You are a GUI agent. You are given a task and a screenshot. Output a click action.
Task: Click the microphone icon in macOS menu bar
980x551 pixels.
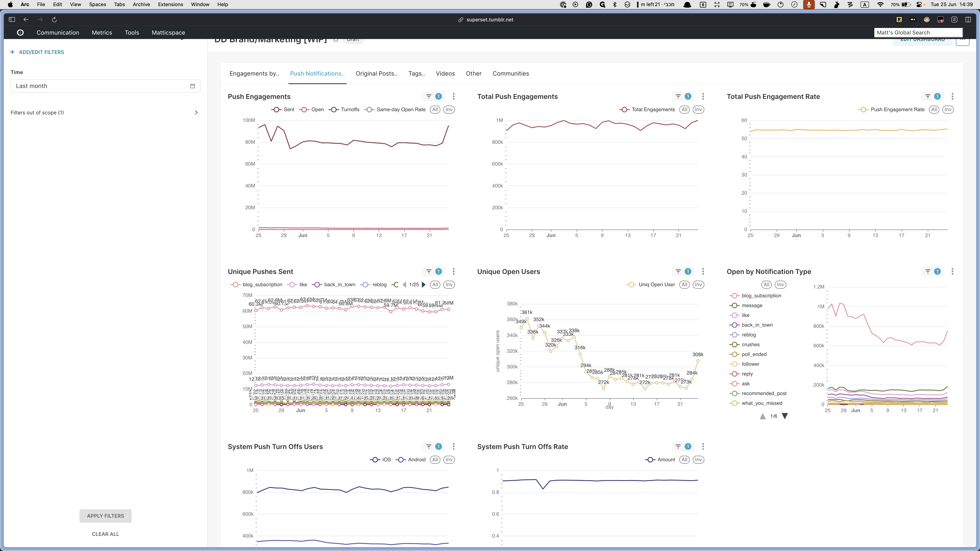(809, 5)
